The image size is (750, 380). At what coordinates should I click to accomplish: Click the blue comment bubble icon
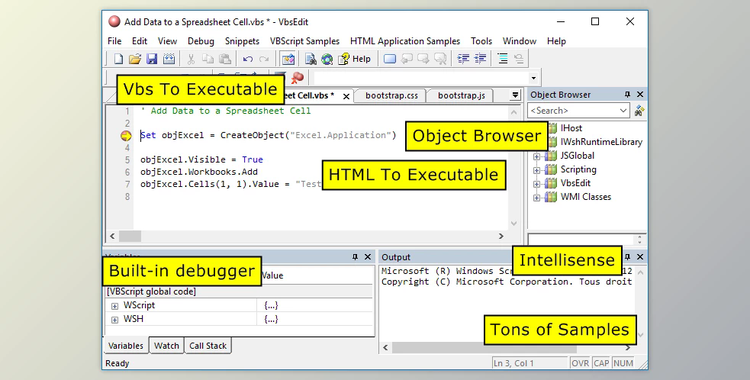pos(390,59)
